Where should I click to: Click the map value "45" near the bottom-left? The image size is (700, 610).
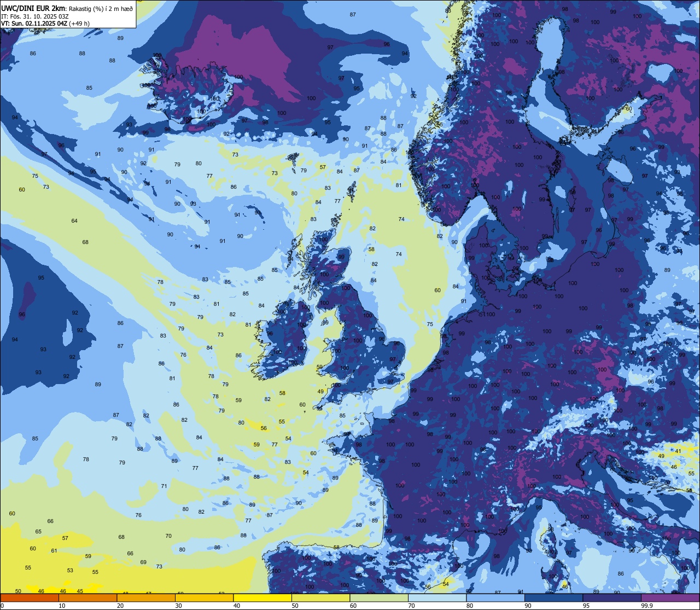(x=80, y=591)
